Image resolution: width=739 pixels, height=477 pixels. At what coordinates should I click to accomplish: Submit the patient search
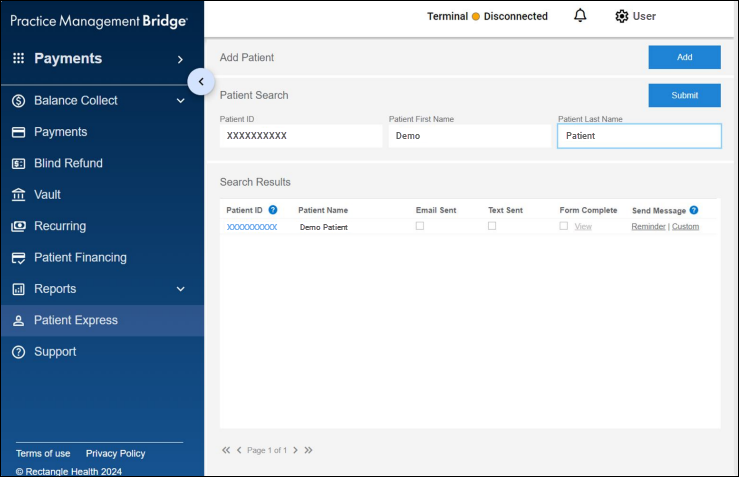(x=684, y=95)
